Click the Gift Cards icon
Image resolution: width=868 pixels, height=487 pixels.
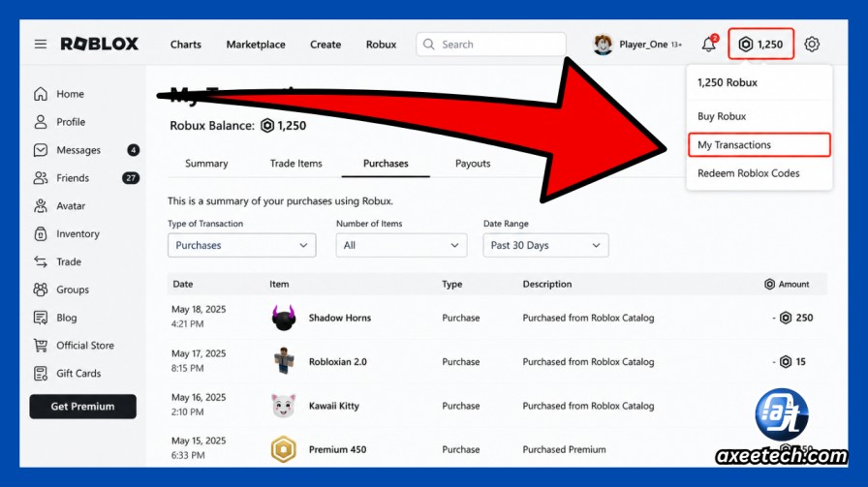tap(41, 374)
